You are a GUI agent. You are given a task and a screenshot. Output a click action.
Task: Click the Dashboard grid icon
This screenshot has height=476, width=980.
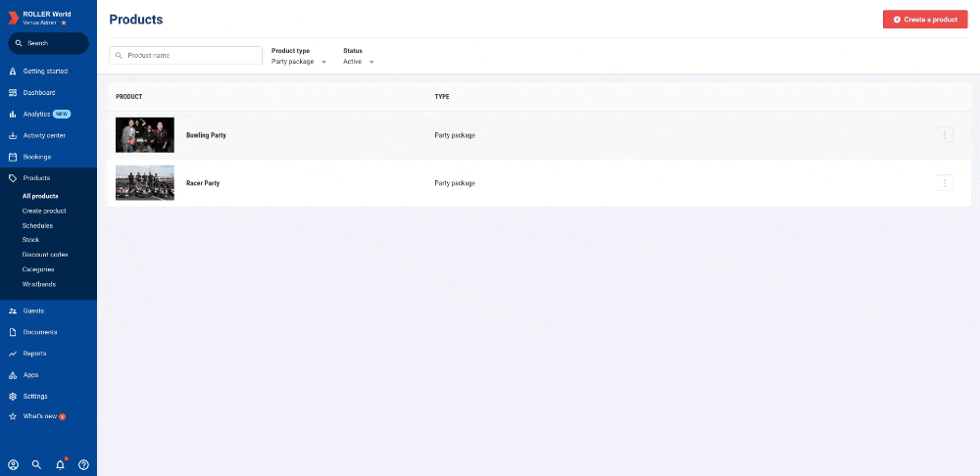tap(13, 92)
